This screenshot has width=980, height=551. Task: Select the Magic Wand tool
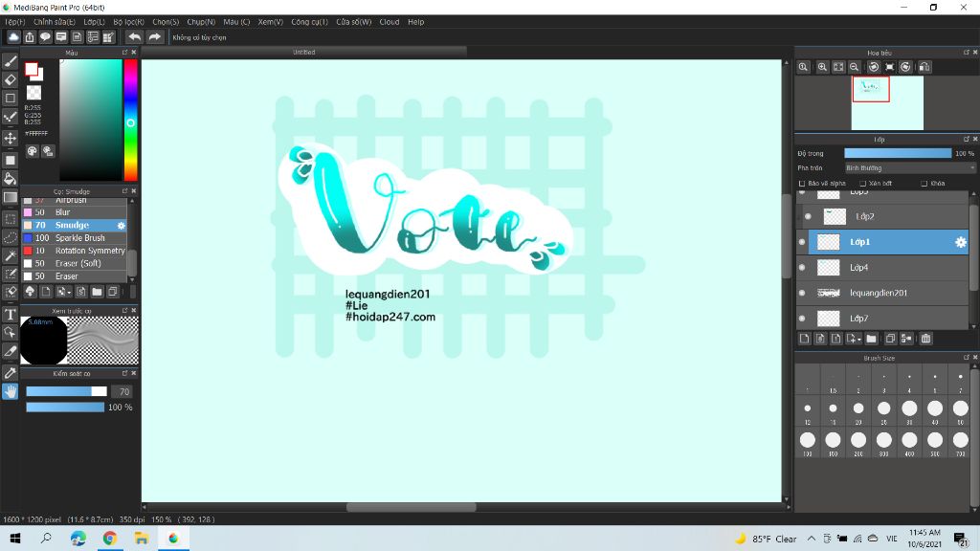click(x=10, y=255)
